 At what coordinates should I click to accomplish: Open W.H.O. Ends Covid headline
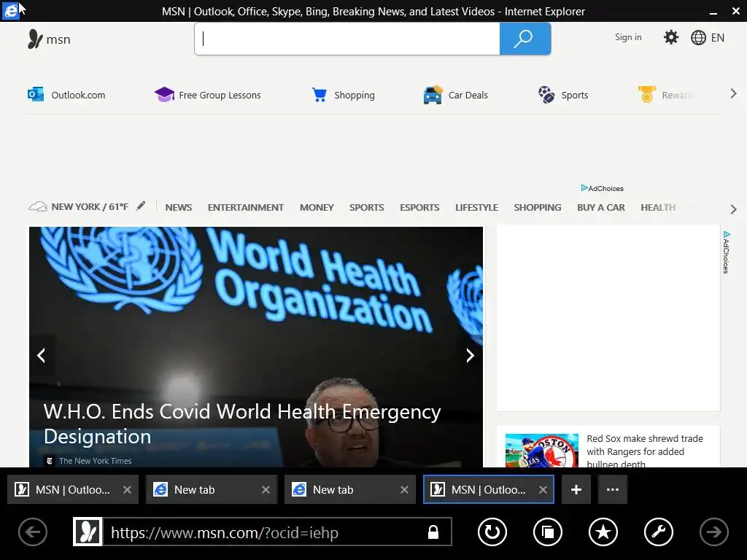242,424
